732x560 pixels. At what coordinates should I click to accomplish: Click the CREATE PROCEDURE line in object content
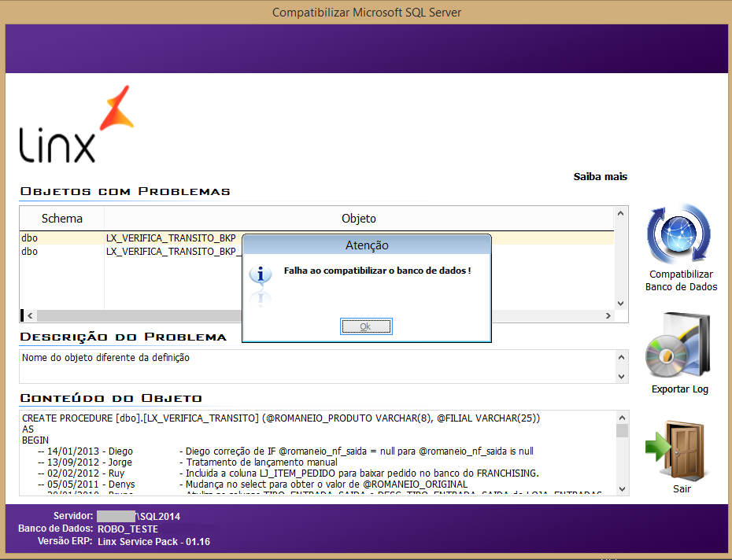coord(281,418)
